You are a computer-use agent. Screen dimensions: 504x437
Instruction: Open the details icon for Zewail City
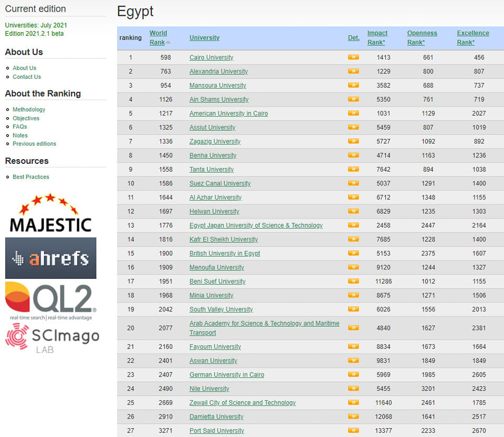coord(353,402)
